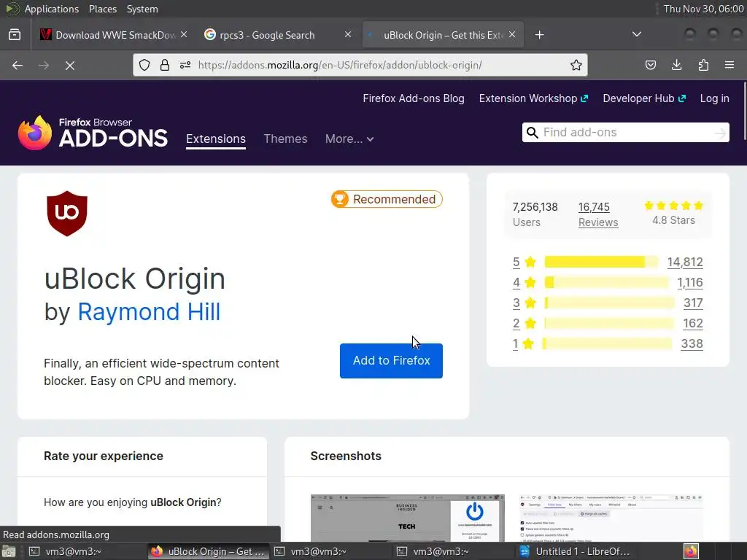This screenshot has width=747, height=560.
Task: Submit search with the arrow in Find add-ons
Action: [720, 133]
